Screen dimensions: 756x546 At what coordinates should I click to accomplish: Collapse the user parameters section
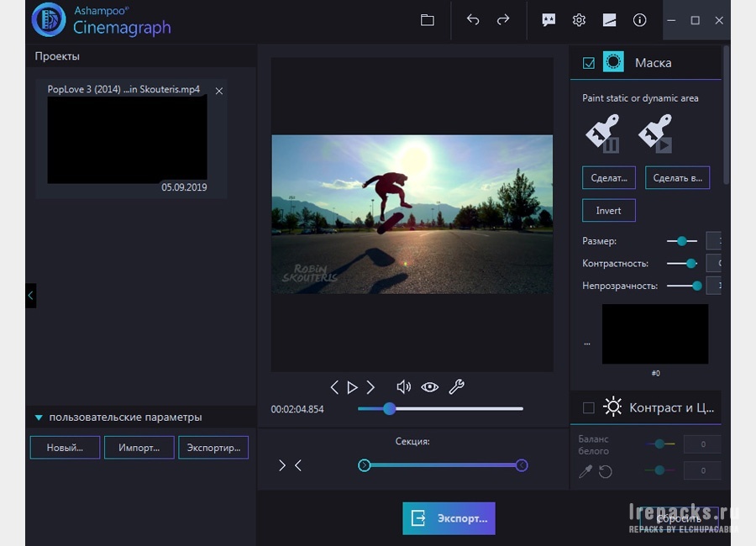[x=39, y=417]
